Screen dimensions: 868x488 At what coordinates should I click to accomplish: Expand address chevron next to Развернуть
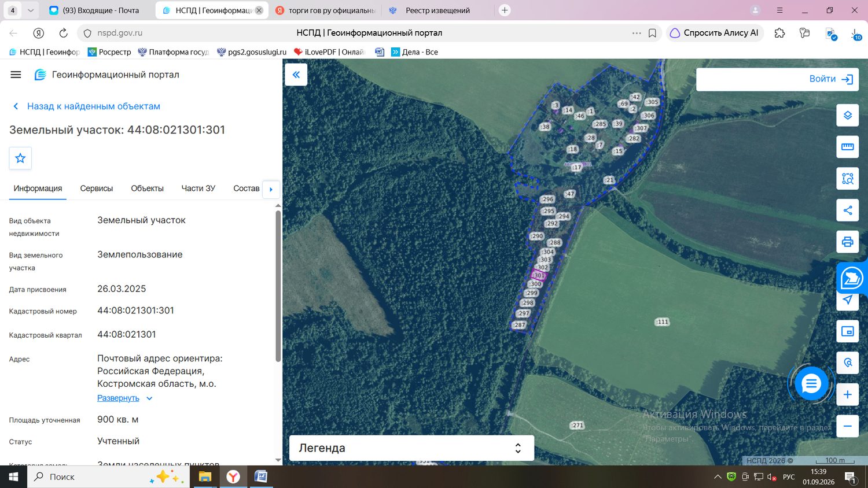point(149,398)
